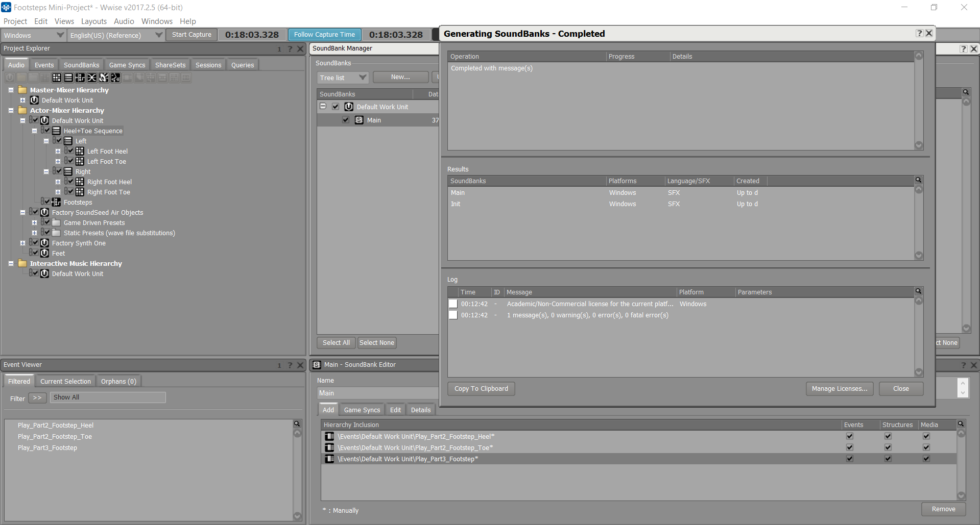Create a new Sequence Container from the toolbar
The image size is (980, 525).
(68, 78)
